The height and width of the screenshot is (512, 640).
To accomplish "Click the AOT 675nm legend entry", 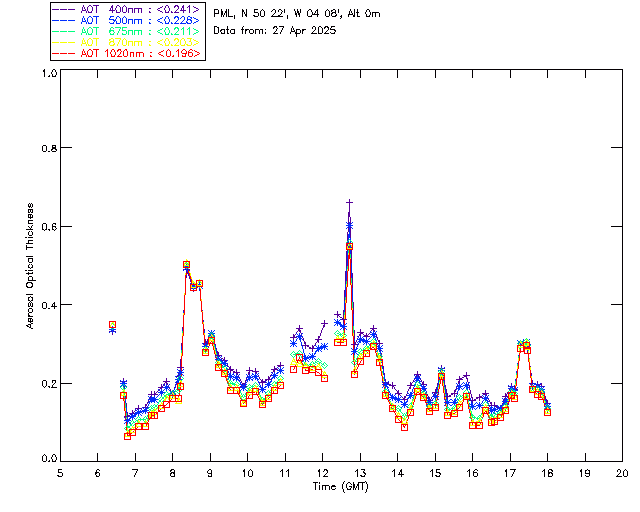I will [127, 31].
